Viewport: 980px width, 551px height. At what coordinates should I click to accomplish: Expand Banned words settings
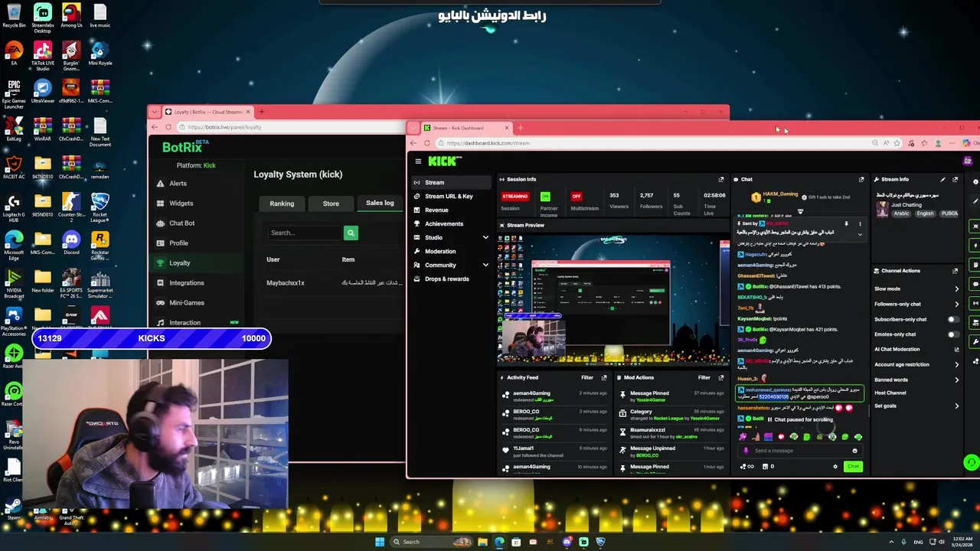(x=956, y=380)
